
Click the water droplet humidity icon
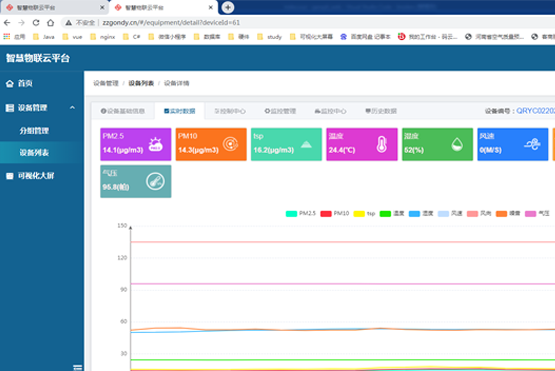[x=457, y=144]
